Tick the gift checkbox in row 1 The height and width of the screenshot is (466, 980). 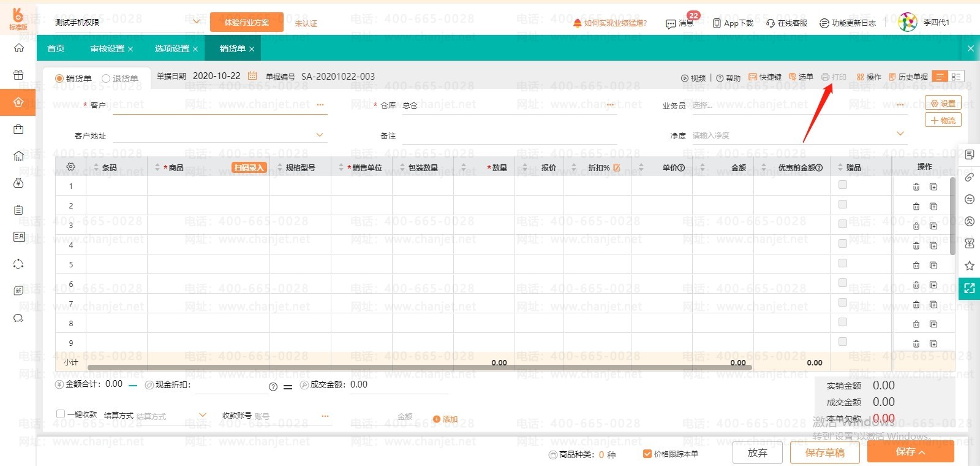coord(843,185)
